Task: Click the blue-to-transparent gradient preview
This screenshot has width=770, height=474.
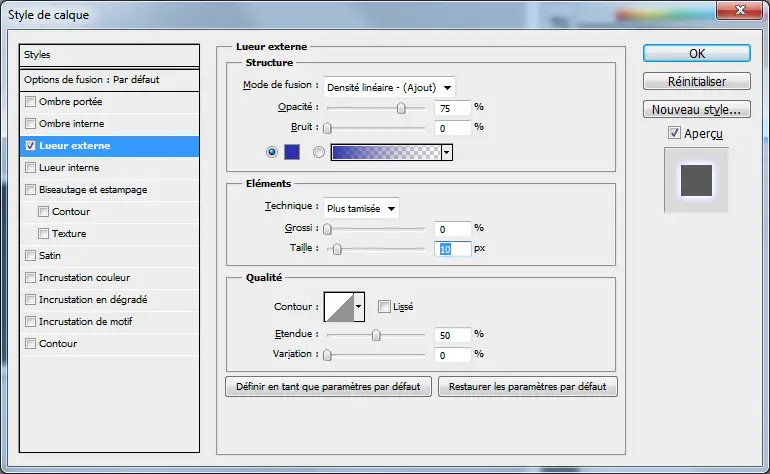Action: (x=386, y=152)
